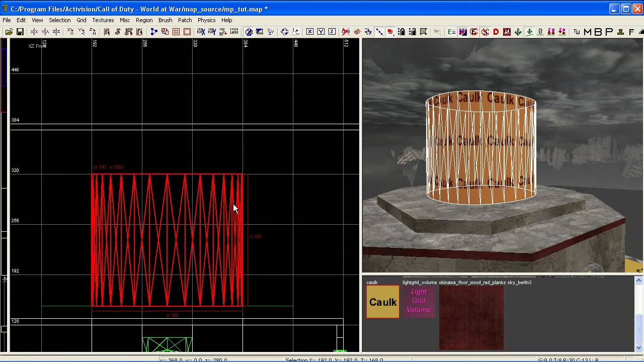Save the map with the floppy disk icon
This screenshot has height=362, width=644.
pyautogui.click(x=20, y=32)
